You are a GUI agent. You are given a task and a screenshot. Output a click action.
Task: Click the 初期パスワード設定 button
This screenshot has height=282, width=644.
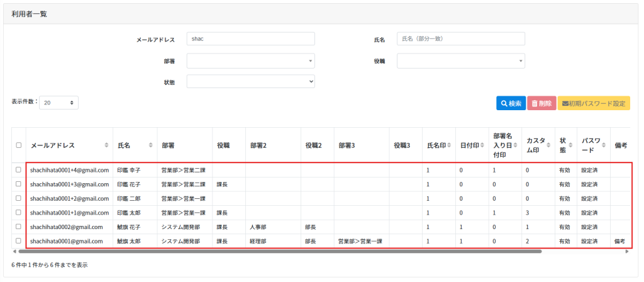coord(593,104)
